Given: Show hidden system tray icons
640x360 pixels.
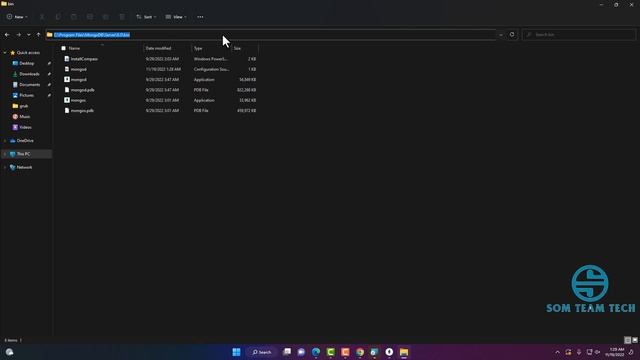Looking at the screenshot, I should click(558, 352).
